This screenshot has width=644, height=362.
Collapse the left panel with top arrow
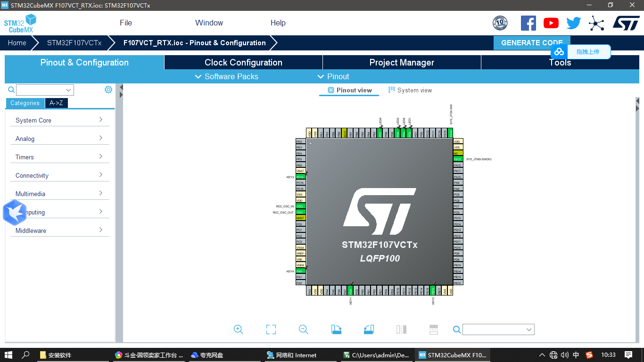[121, 88]
